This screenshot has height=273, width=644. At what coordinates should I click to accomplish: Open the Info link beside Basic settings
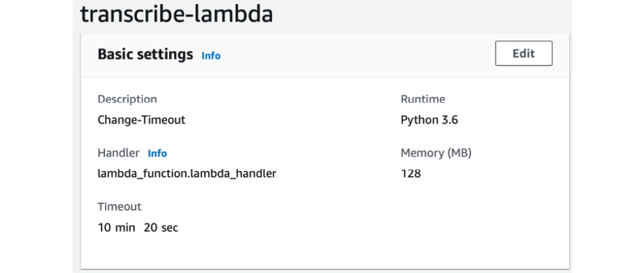coord(211,56)
